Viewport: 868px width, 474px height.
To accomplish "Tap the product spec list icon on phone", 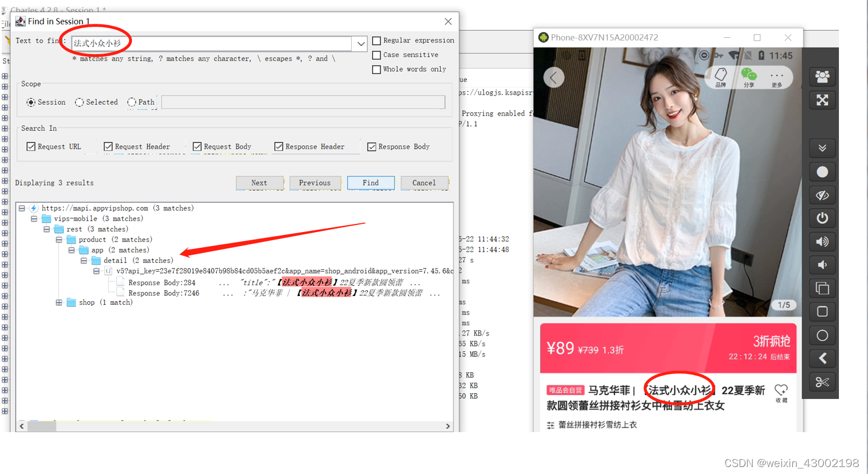I will click(551, 425).
